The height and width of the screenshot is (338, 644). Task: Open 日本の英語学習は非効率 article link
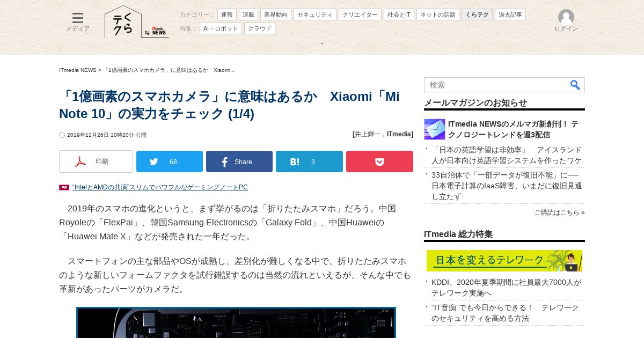[507, 155]
